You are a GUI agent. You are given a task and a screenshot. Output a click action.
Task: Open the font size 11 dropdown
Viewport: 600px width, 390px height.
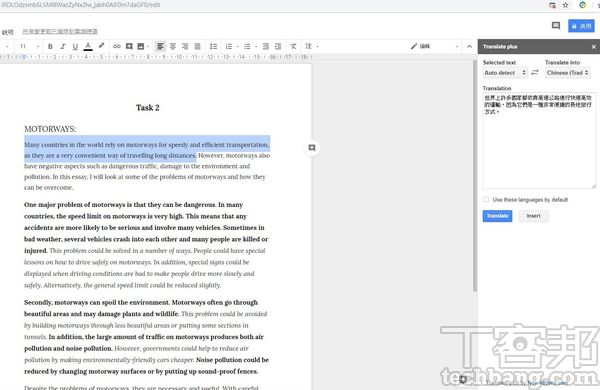click(x=29, y=46)
